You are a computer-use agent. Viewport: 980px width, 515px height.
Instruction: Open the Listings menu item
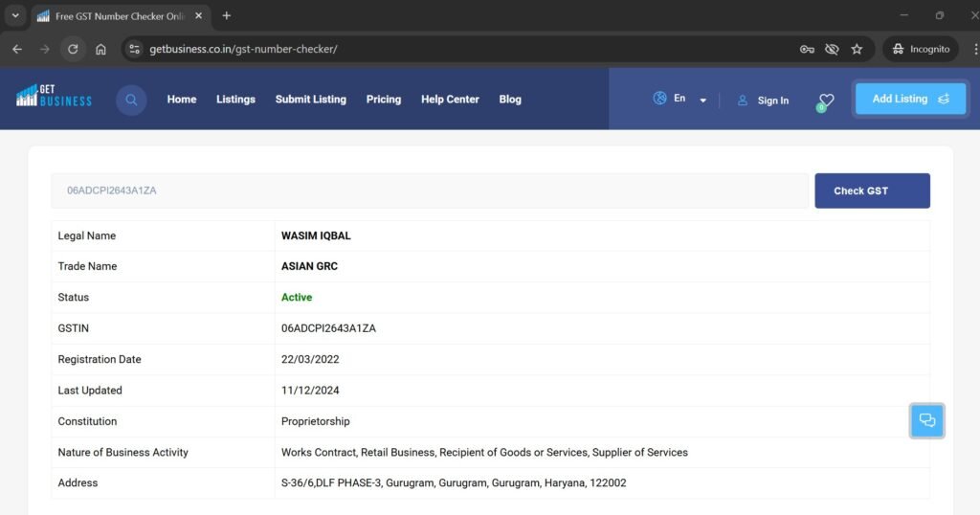coord(235,100)
